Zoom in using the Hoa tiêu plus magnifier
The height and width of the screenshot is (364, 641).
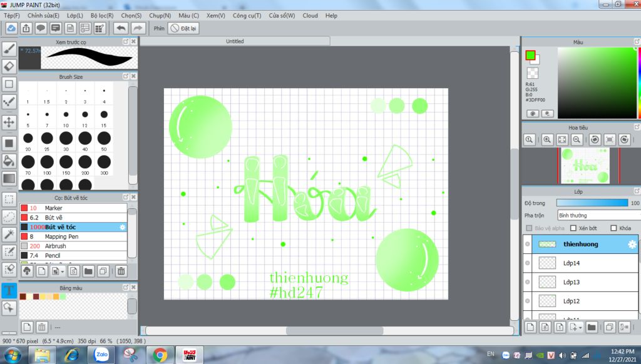pos(547,139)
